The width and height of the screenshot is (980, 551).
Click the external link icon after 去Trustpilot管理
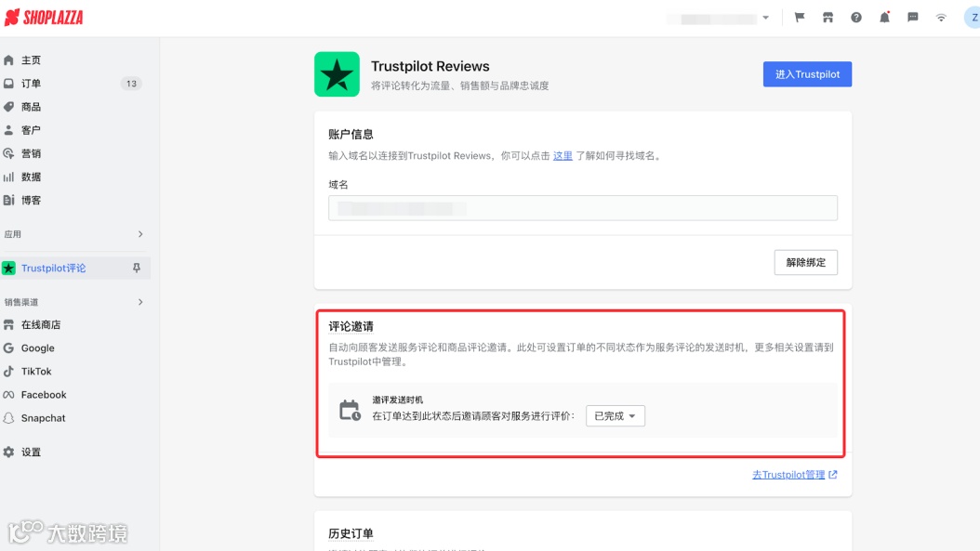tap(833, 475)
